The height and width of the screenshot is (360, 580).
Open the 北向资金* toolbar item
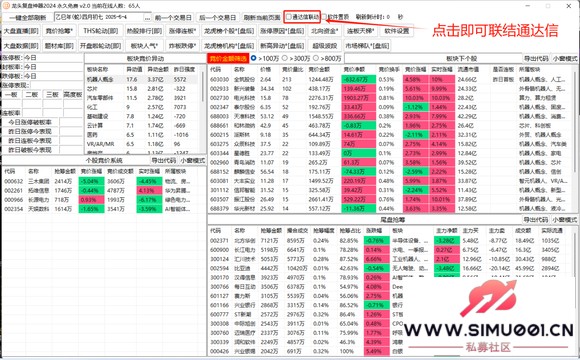coord(325,31)
